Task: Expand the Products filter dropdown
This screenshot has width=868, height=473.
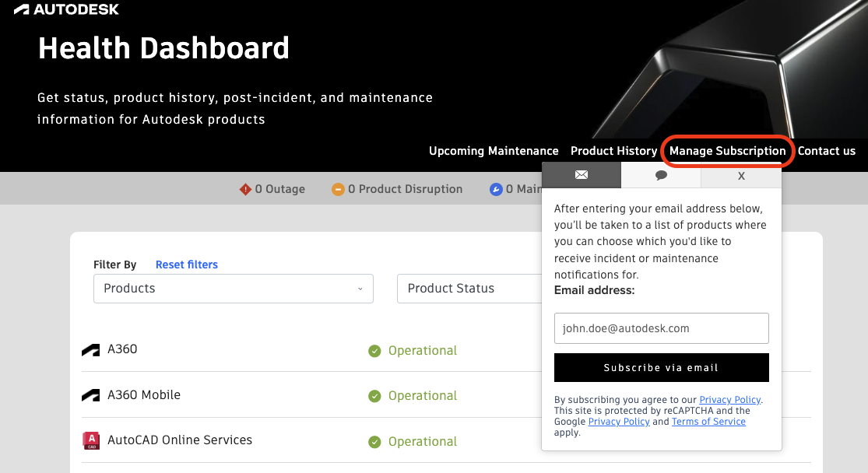Action: (234, 289)
